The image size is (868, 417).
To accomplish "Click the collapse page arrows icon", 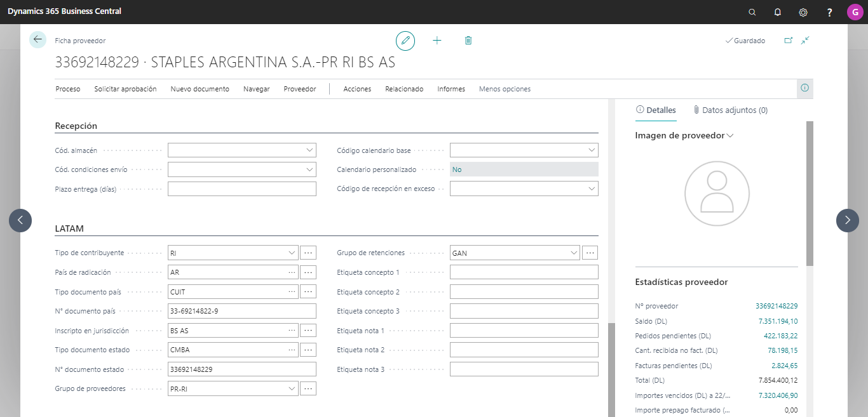I will click(805, 41).
